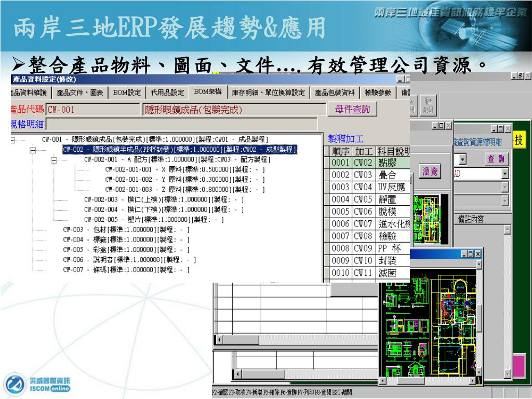This screenshot has width=532, height=399.
Task: Click the CAD viewer horizontal scroll right arrow
Action: [x=472, y=381]
